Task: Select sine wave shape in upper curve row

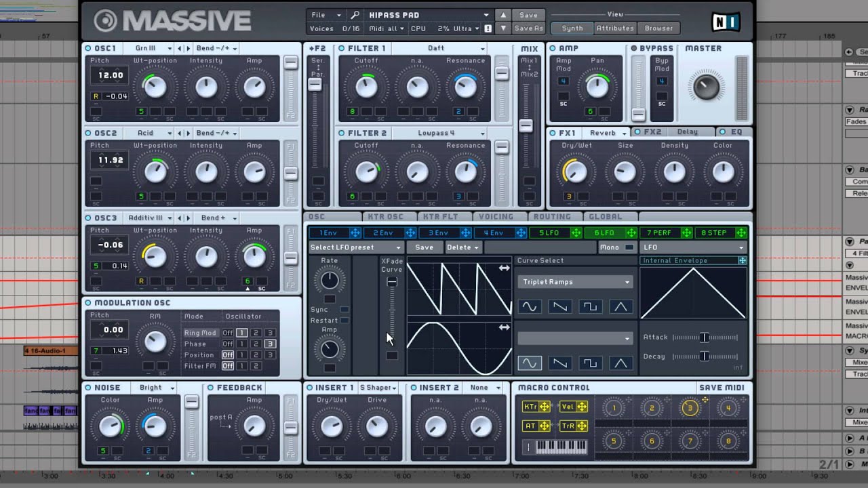Action: tap(529, 307)
